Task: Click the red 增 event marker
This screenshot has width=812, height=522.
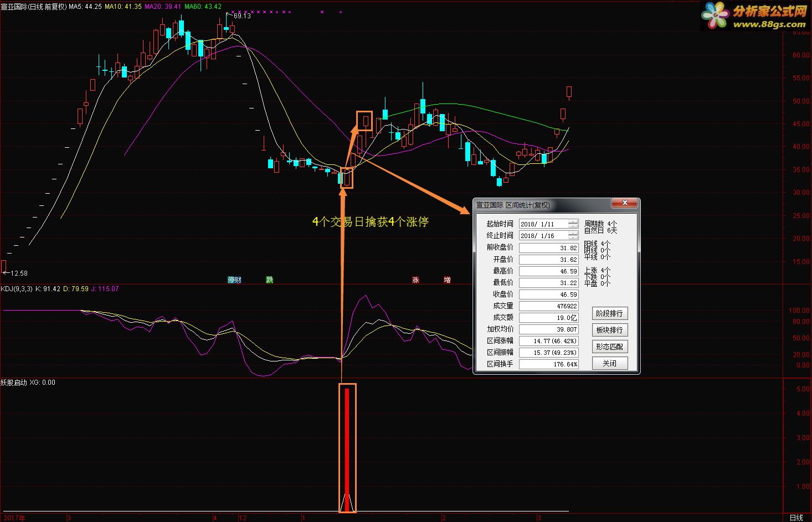Action: [447, 280]
